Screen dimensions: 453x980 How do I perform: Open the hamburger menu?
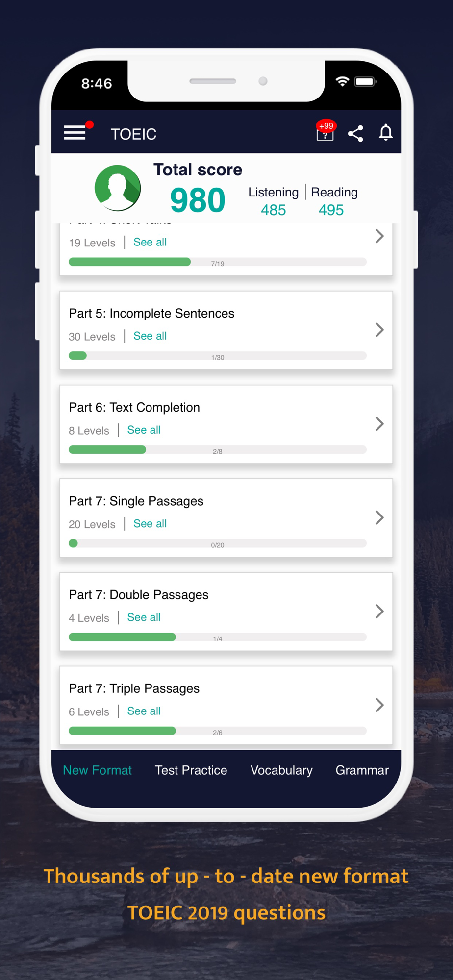75,133
